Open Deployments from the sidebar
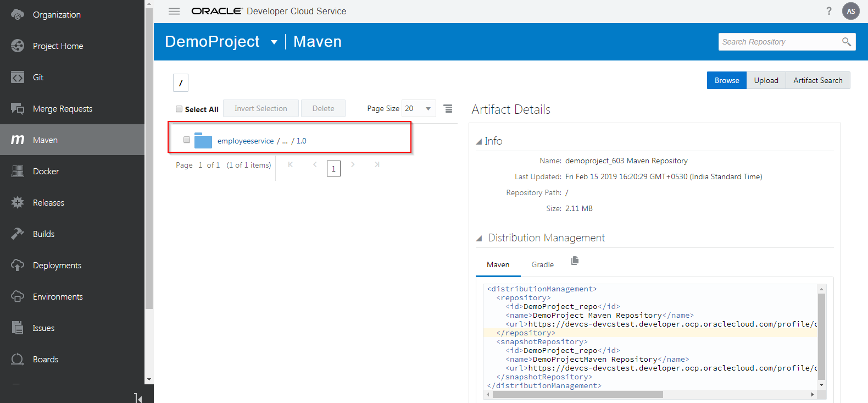Viewport: 868px width, 403px height. click(x=57, y=266)
